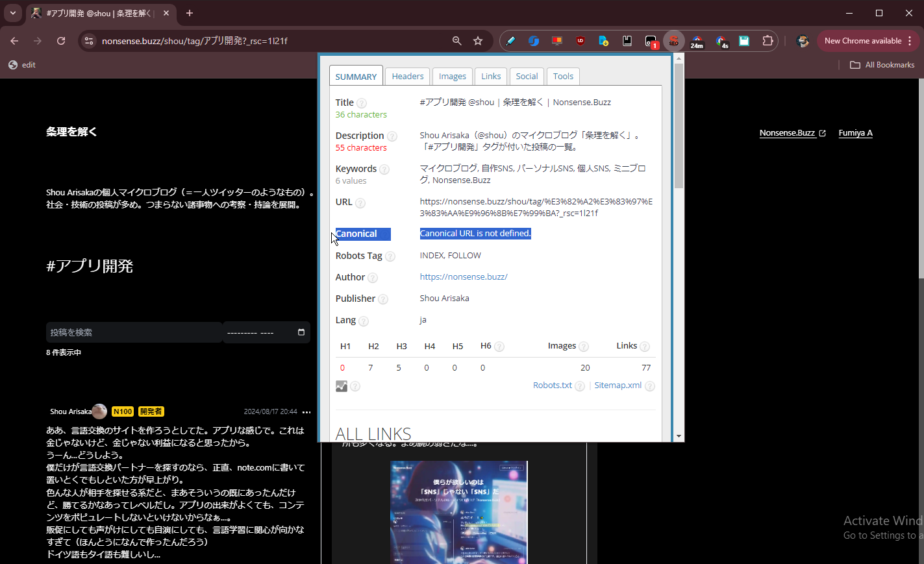Click the blue S extension icon
This screenshot has width=924, height=564.
534,40
